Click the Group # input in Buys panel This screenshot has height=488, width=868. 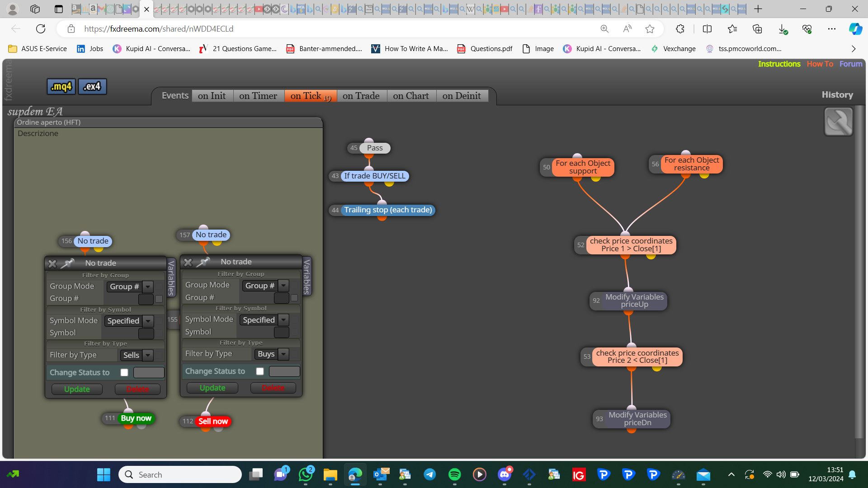(281, 298)
